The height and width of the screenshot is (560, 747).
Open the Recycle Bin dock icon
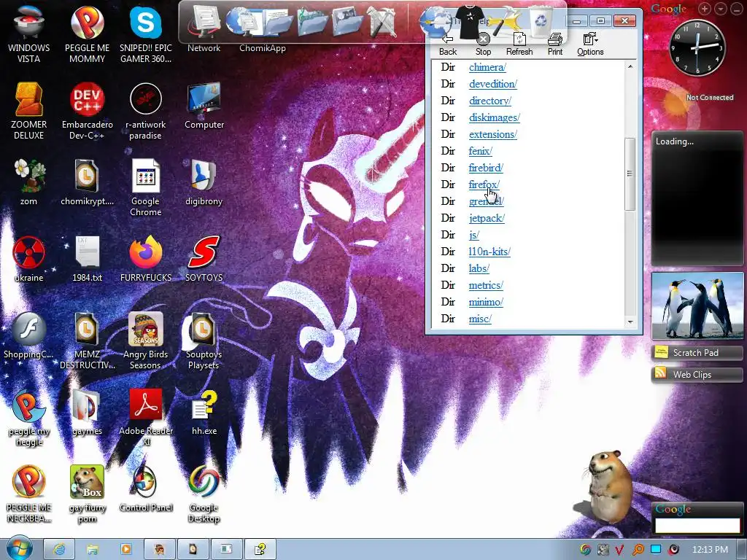[x=541, y=21]
